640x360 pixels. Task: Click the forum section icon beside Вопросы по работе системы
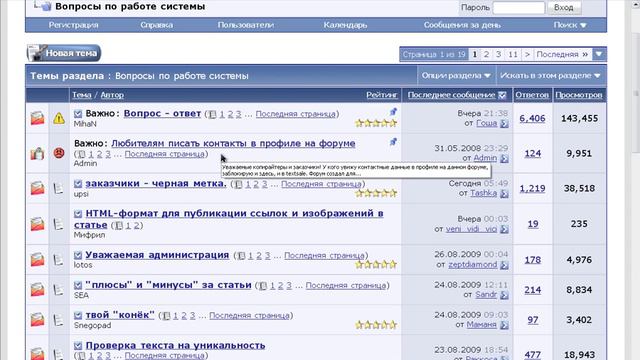pyautogui.click(x=42, y=6)
